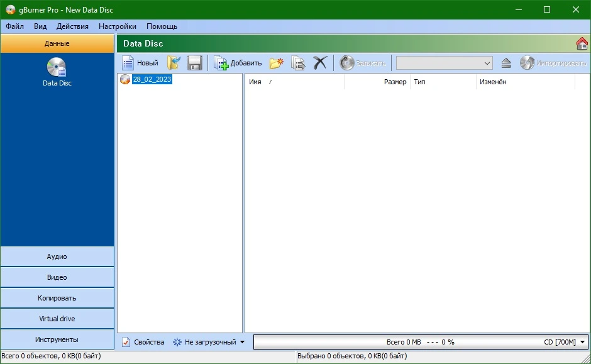This screenshot has width=591, height=364.
Task: Click the Data Disc icon in sidebar
Action: coord(57,72)
